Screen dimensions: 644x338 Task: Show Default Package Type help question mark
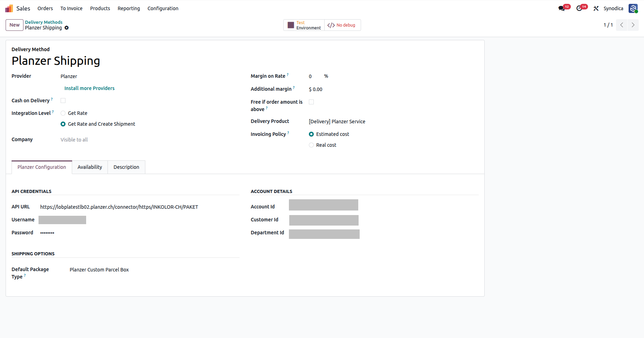pyautogui.click(x=25, y=275)
